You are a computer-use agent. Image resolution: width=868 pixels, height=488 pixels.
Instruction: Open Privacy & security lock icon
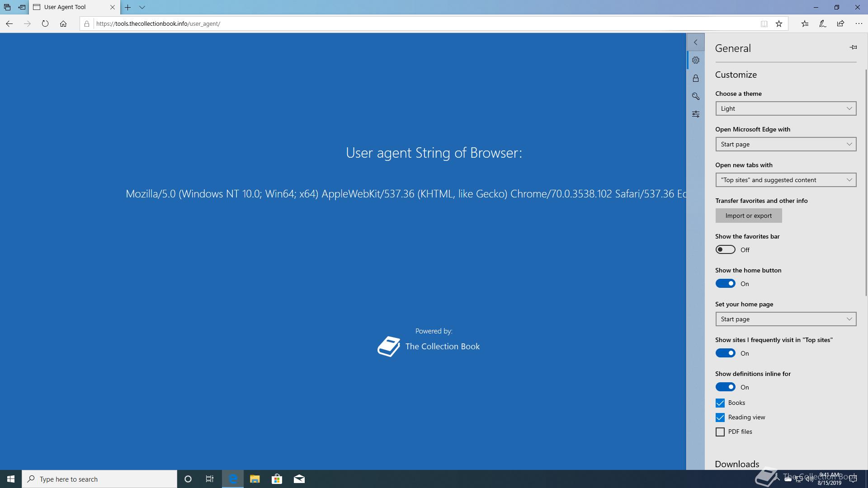coord(696,79)
